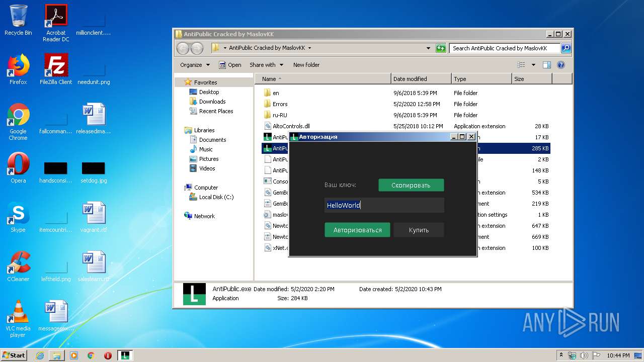The height and width of the screenshot is (362, 644).
Task: Select the VLC media player desktop icon
Action: [x=18, y=319]
